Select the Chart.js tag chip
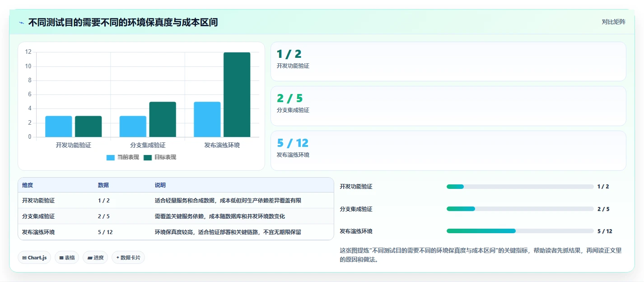 [34, 258]
